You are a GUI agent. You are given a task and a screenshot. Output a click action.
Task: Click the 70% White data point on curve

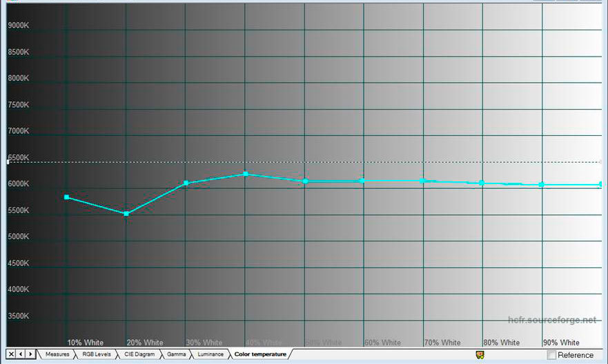click(422, 181)
